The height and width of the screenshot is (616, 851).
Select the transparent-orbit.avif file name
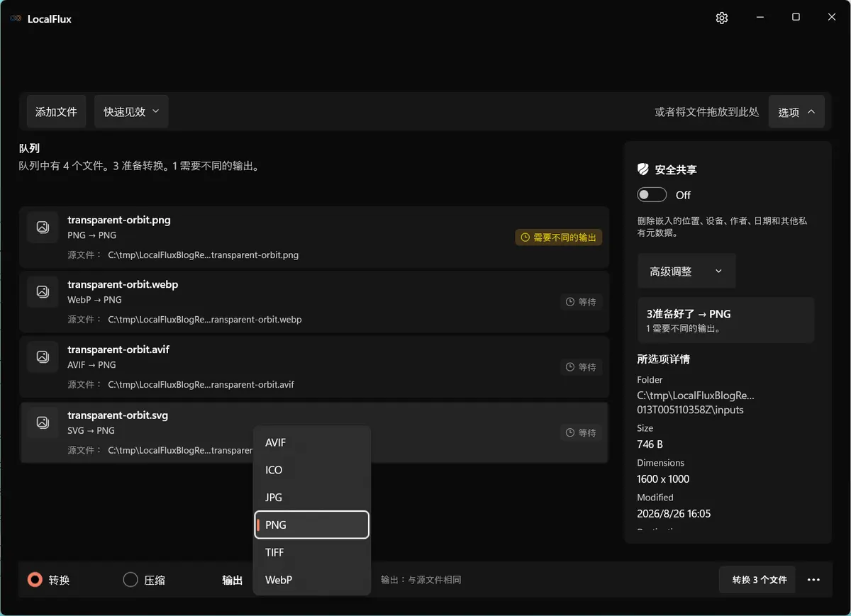[x=118, y=349]
